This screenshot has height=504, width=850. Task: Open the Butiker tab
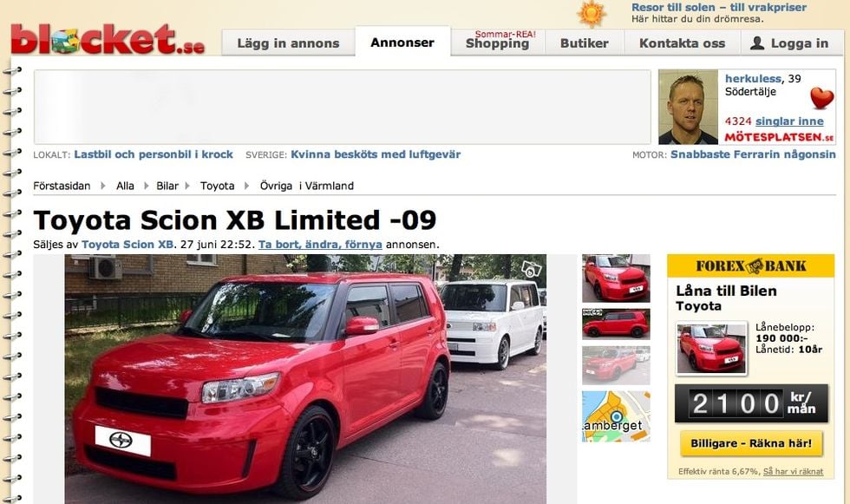pyautogui.click(x=585, y=43)
